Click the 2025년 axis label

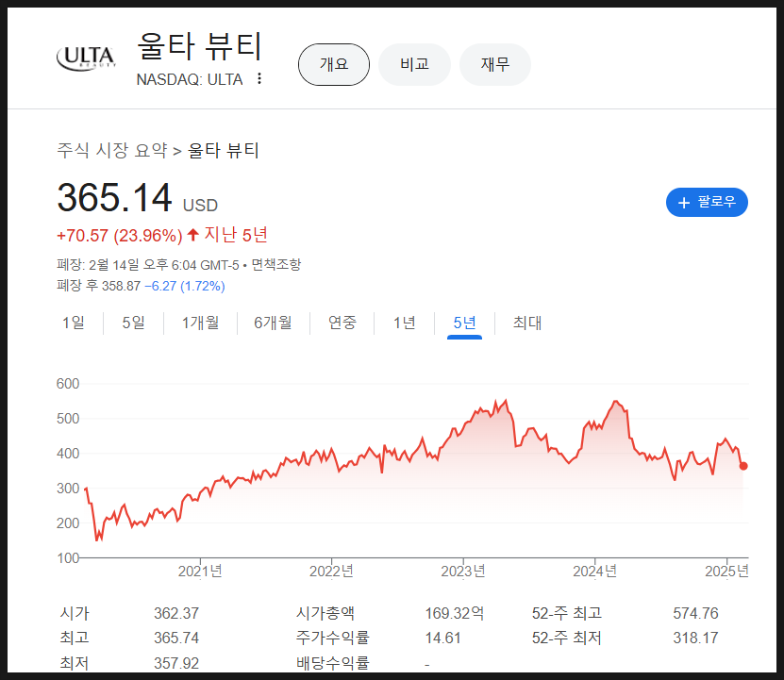pos(726,571)
